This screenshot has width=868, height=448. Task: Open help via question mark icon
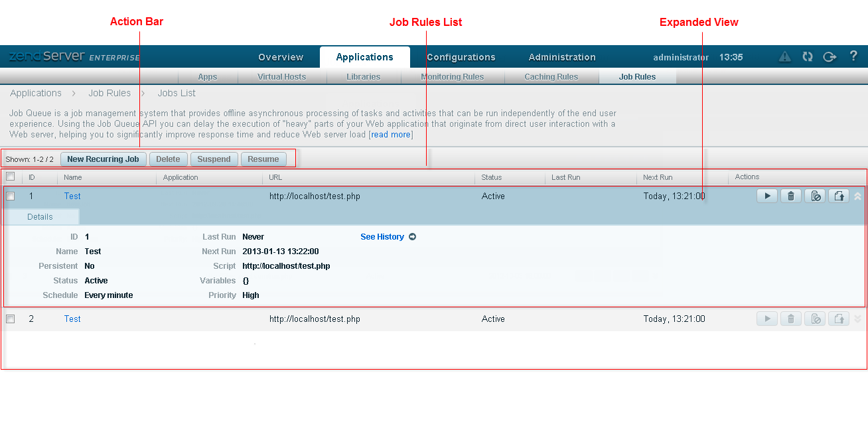tap(853, 56)
